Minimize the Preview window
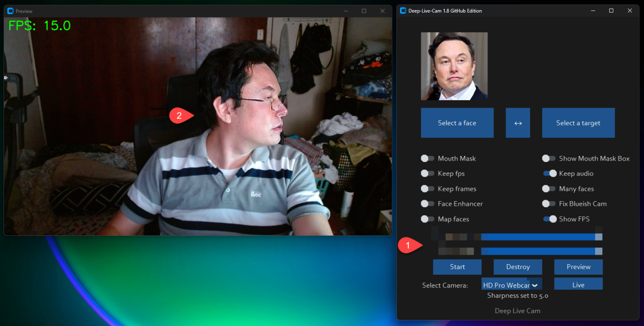Screen dimensions: 644x326 [x=346, y=11]
